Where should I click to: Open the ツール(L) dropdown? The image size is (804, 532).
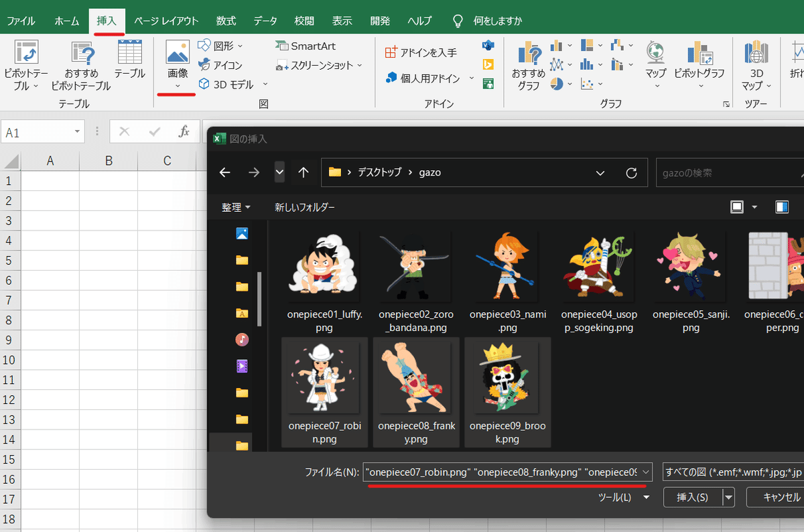[624, 497]
